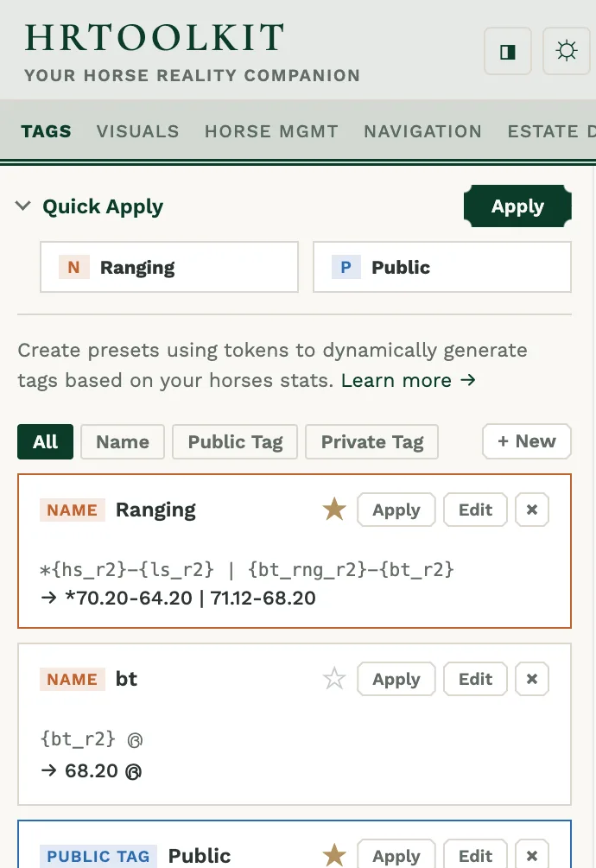Image resolution: width=596 pixels, height=868 pixels.
Task: Collapse the Quick Apply section chevron
Action: click(x=23, y=206)
